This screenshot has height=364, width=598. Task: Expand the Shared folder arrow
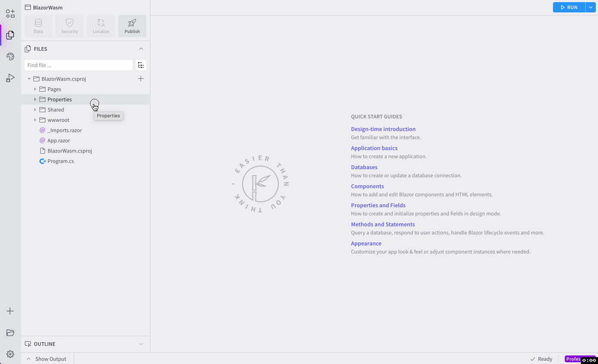tap(35, 110)
